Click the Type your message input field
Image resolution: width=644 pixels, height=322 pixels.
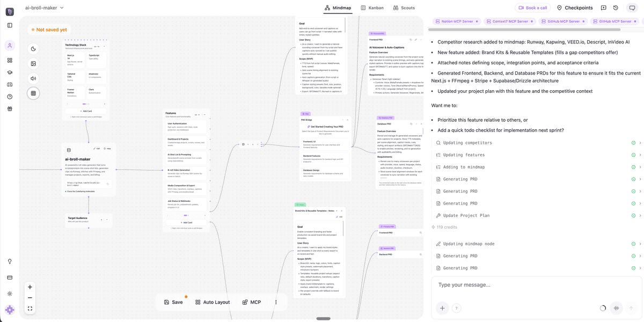click(510, 285)
